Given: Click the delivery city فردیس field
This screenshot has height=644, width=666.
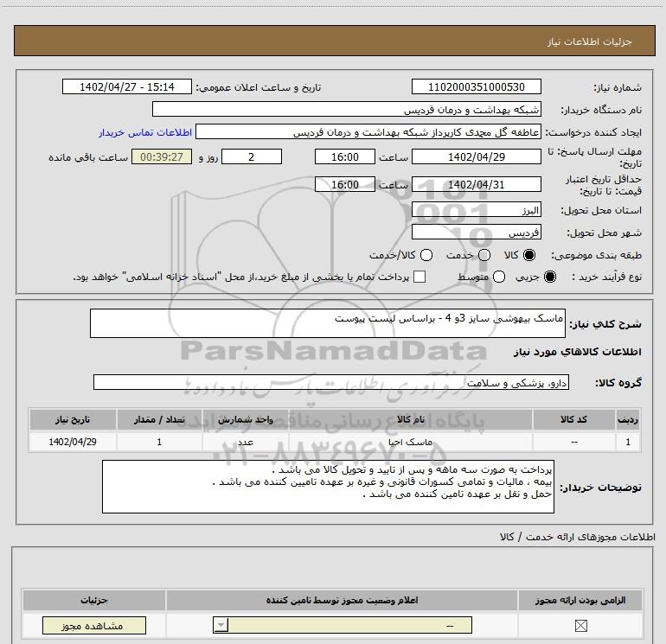Looking at the screenshot, I should click(476, 233).
